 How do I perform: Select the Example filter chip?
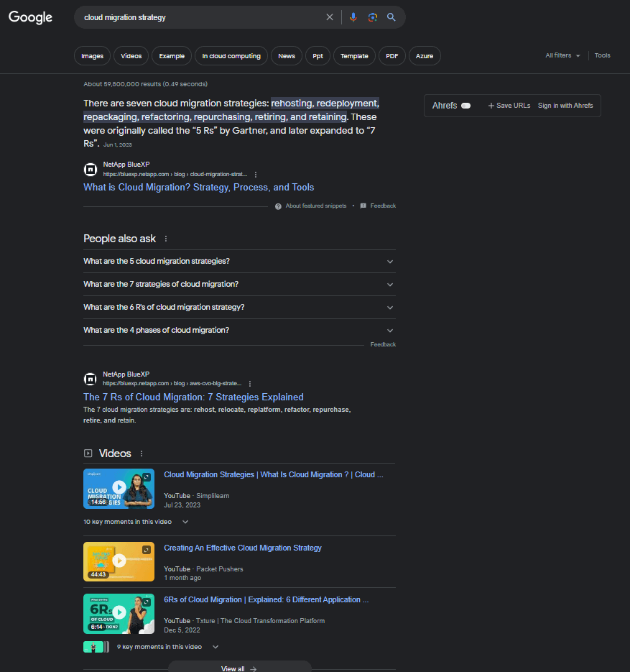172,56
